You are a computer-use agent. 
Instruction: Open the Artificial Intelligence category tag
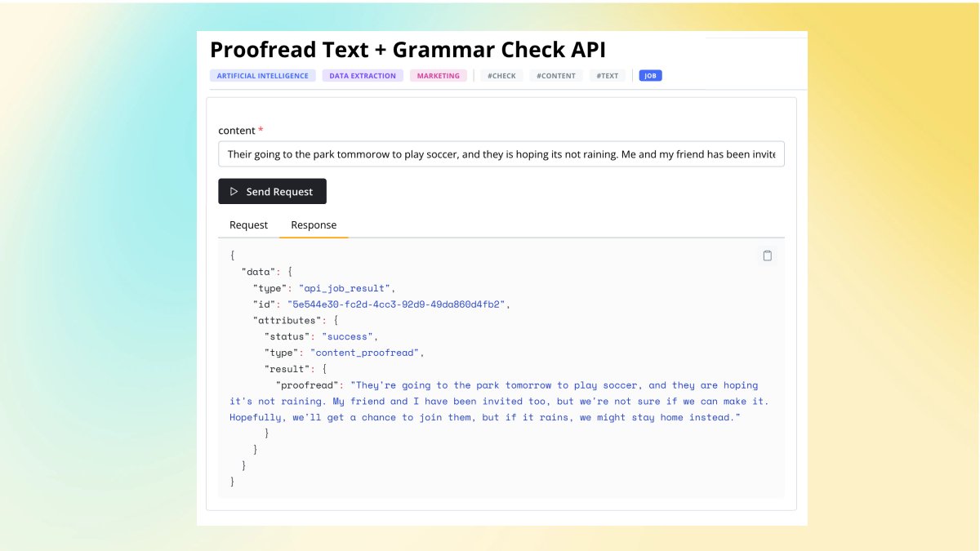tap(263, 76)
